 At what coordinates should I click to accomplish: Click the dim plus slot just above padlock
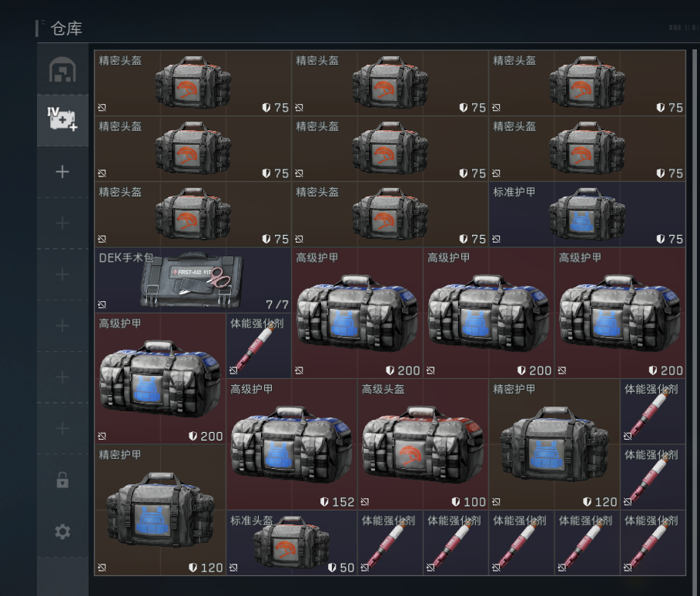point(62,428)
